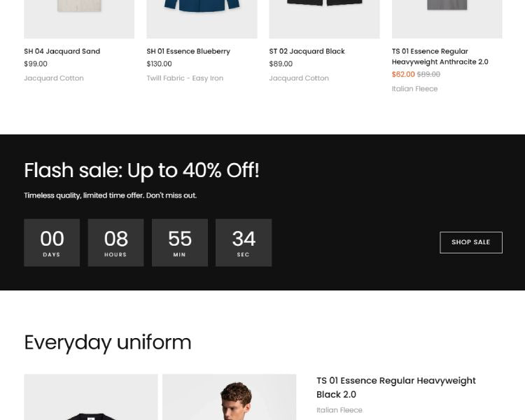
Task: Click the SEC countdown tile
Action: click(244, 242)
